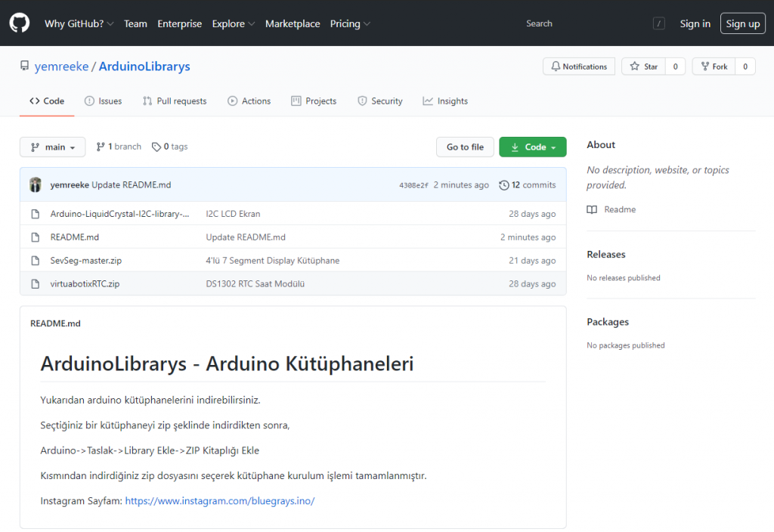
Task: Star the ArduinoLibrarys repository
Action: tap(644, 66)
